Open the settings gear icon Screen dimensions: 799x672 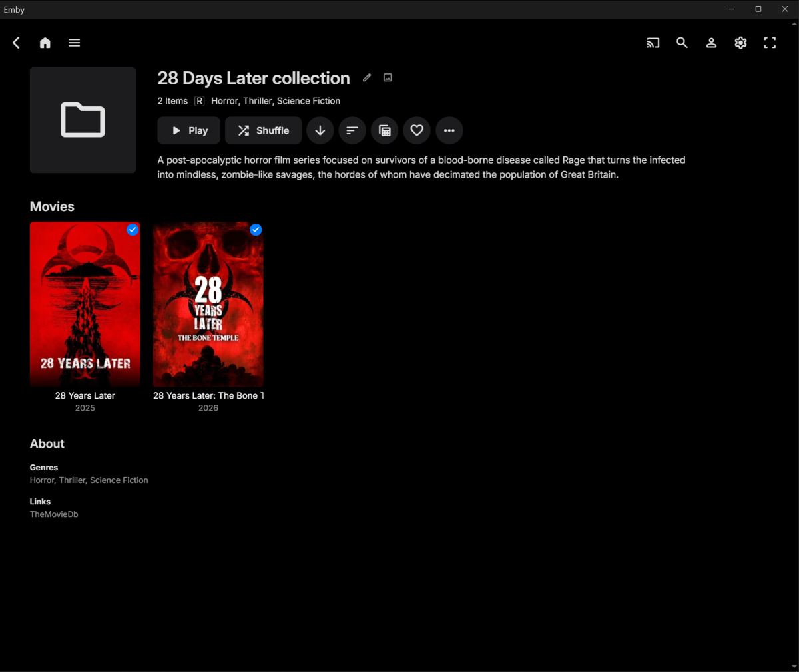(x=741, y=43)
